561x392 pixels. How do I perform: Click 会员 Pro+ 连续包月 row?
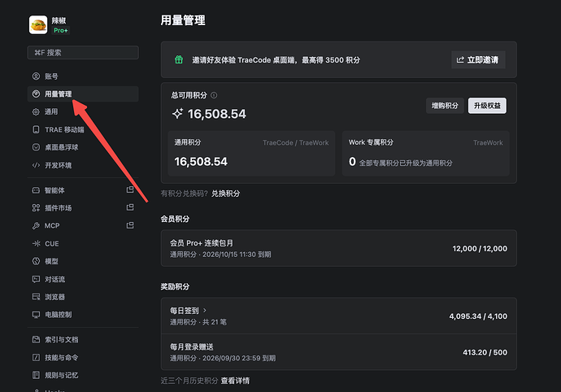click(x=339, y=248)
